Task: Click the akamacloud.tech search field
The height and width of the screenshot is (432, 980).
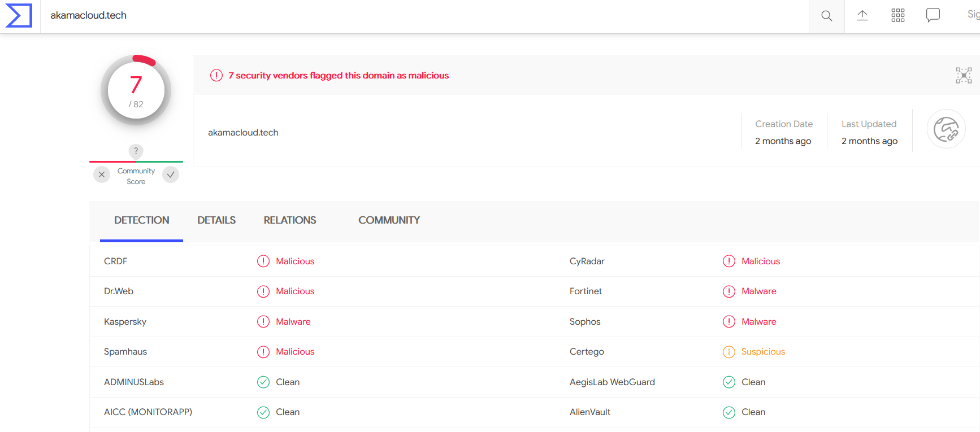Action: [x=424, y=16]
